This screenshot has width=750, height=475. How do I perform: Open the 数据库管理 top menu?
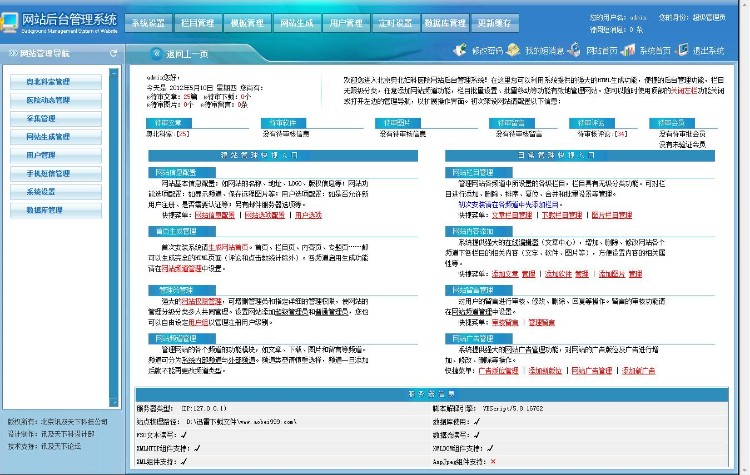445,23
